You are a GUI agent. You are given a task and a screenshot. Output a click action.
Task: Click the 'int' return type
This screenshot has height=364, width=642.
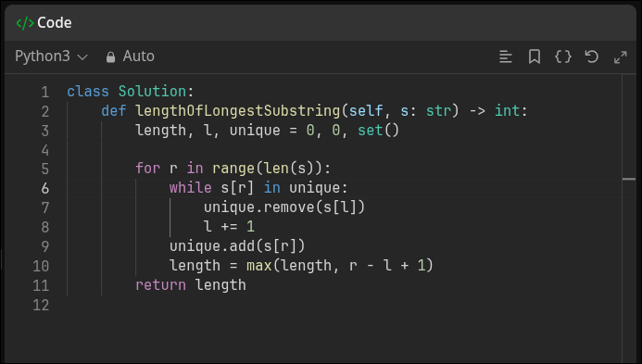tap(507, 111)
